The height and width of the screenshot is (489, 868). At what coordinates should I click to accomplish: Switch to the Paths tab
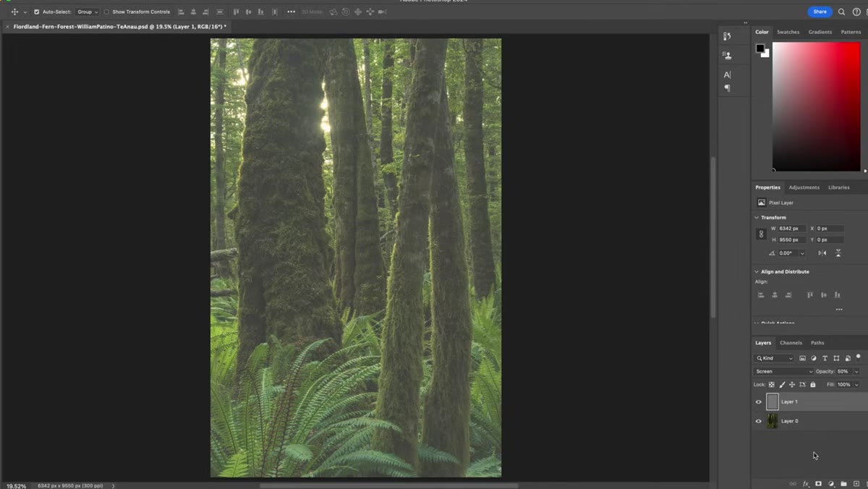tap(817, 343)
